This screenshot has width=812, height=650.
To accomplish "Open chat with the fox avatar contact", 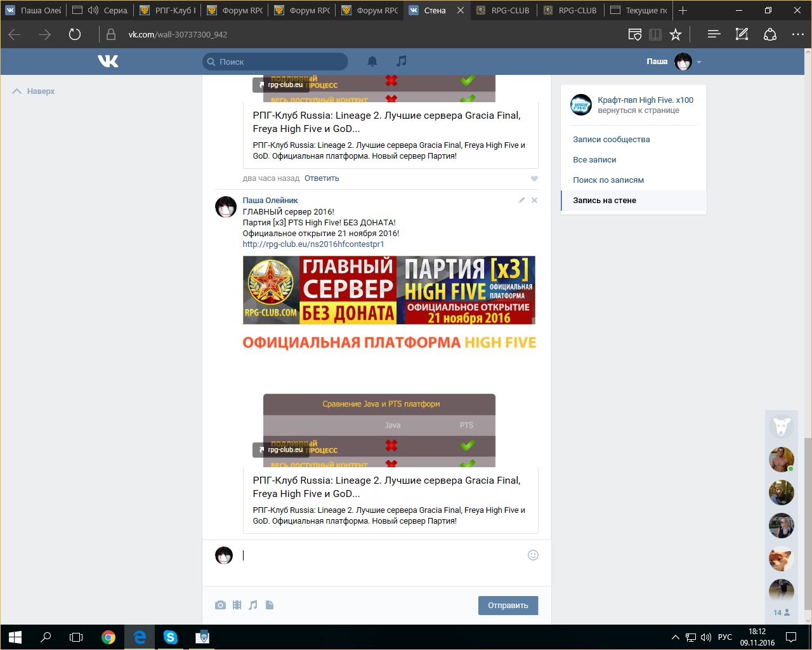I will coord(782,559).
